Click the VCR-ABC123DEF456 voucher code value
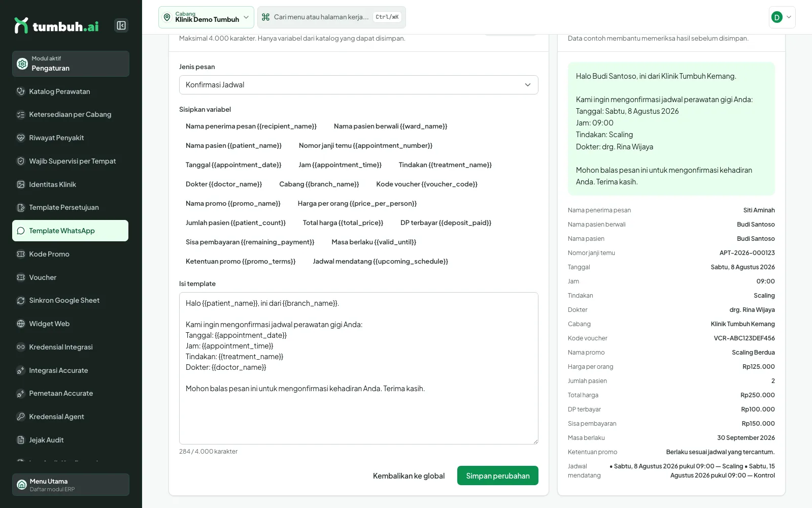Screen dimensions: 812x508 (x=744, y=338)
